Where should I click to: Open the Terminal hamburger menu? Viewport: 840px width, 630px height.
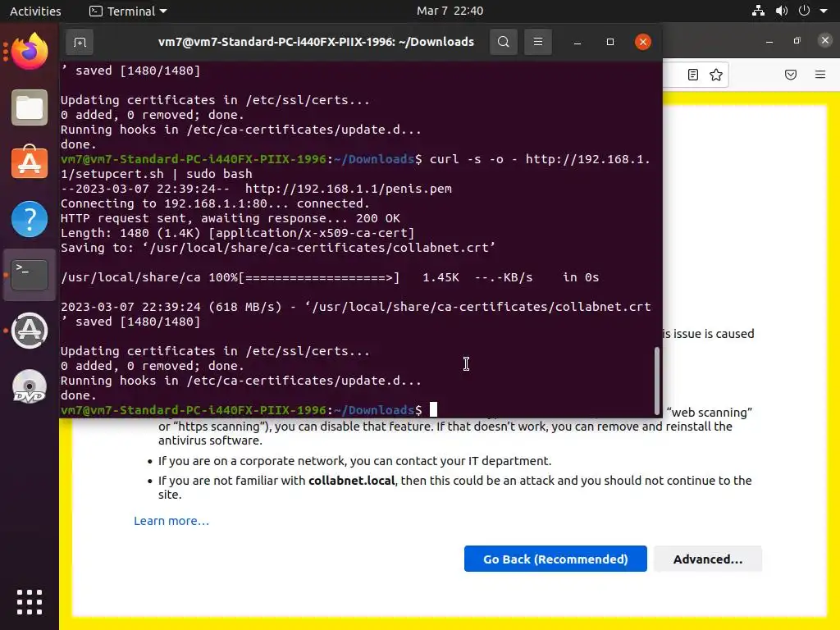point(538,42)
